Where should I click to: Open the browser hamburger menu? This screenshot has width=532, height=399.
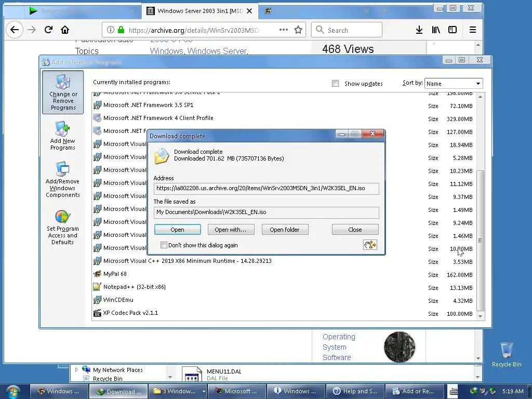[x=473, y=30]
